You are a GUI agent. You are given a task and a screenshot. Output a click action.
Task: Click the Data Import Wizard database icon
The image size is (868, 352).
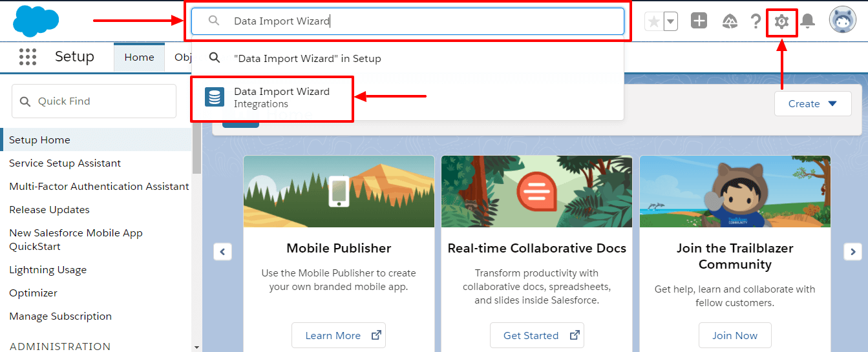(215, 98)
